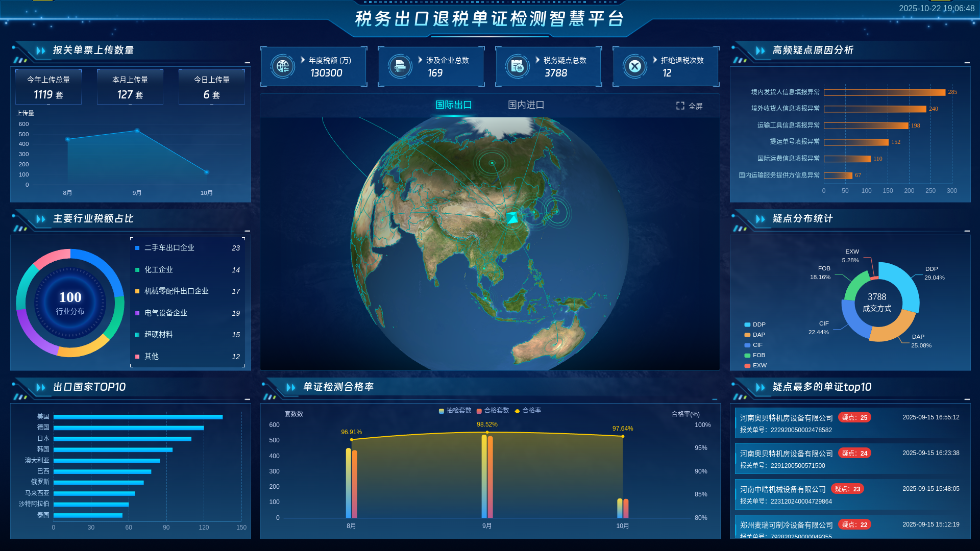The height and width of the screenshot is (551, 980).
Task: Click the annual tax amount globe icon
Action: point(283,66)
